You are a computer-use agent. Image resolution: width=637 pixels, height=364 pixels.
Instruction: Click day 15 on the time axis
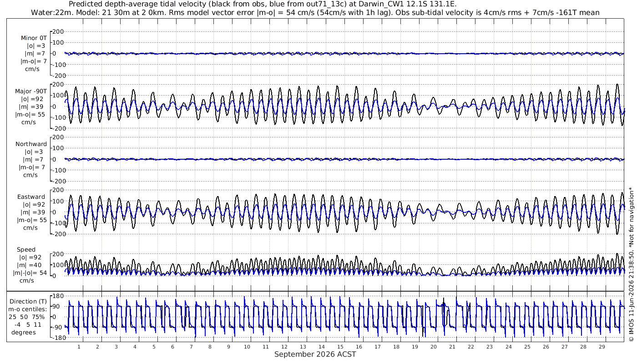(340, 347)
